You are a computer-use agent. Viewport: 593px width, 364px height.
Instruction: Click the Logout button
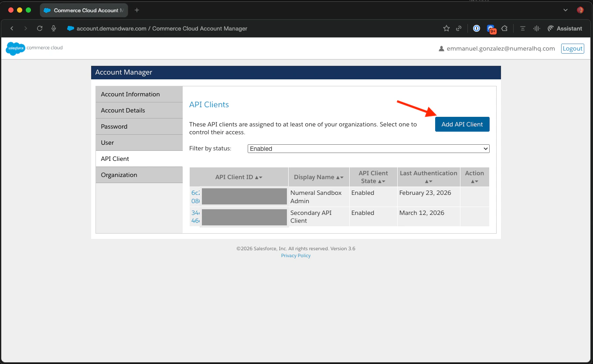point(573,48)
